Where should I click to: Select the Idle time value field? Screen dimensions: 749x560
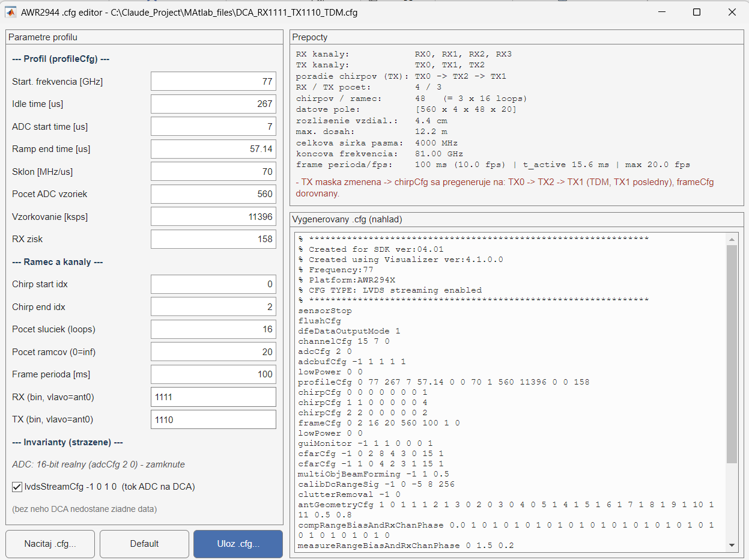pyautogui.click(x=213, y=104)
